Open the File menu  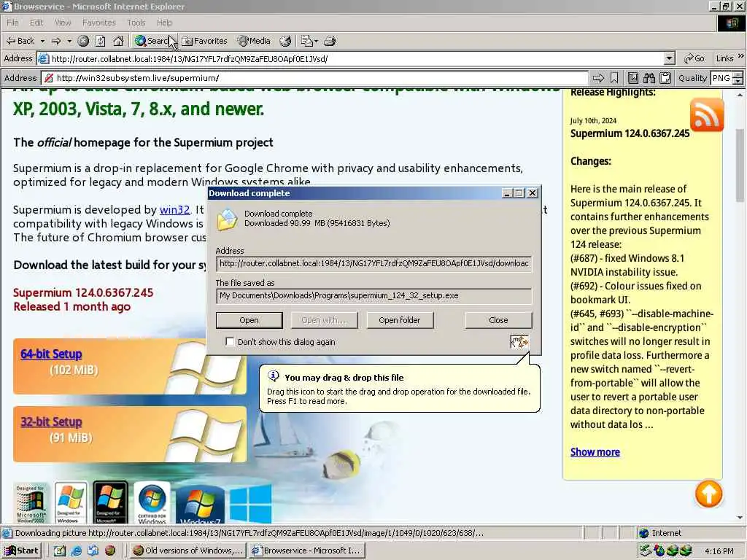pyautogui.click(x=12, y=23)
